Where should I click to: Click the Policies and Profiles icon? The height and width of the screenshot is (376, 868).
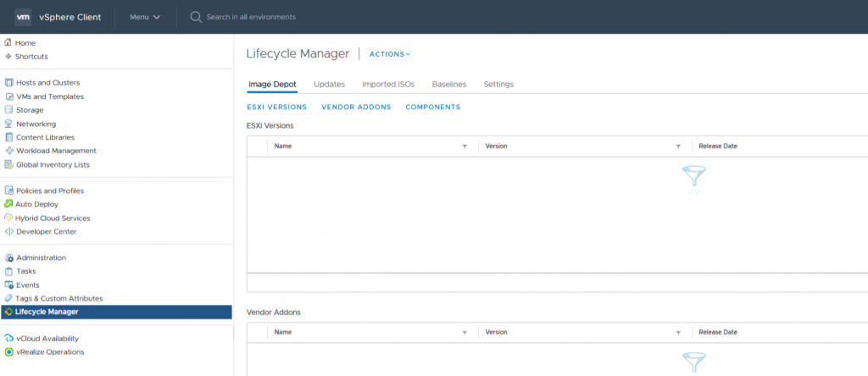(8, 191)
